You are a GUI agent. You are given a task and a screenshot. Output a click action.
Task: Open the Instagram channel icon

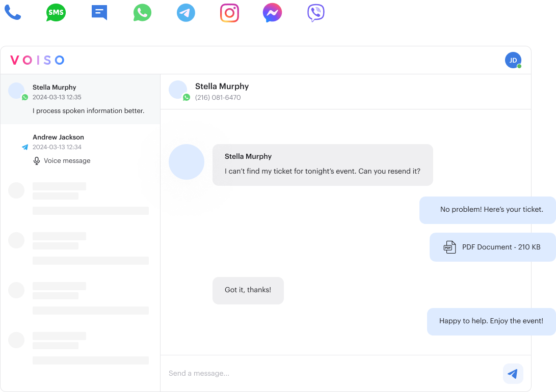pos(229,13)
